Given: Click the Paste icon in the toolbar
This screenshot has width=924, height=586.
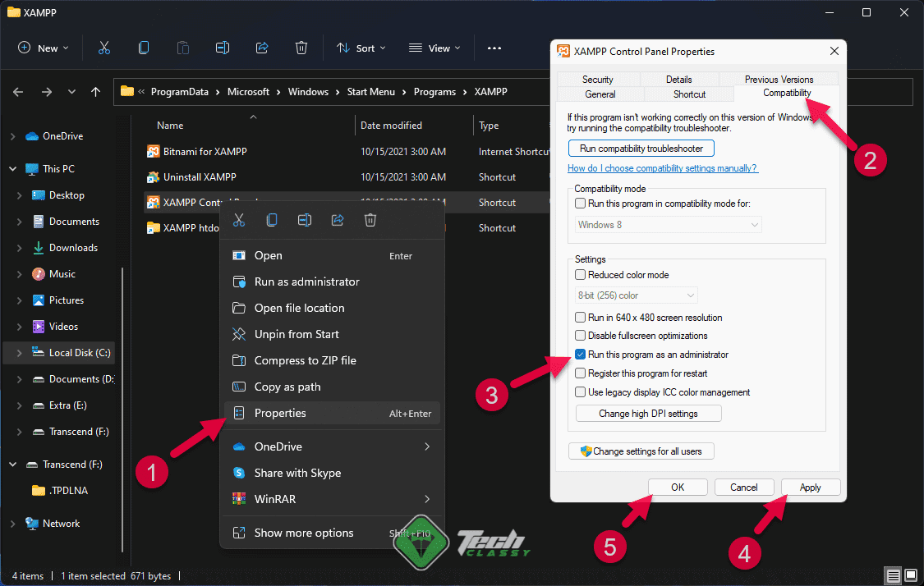Looking at the screenshot, I should 183,48.
